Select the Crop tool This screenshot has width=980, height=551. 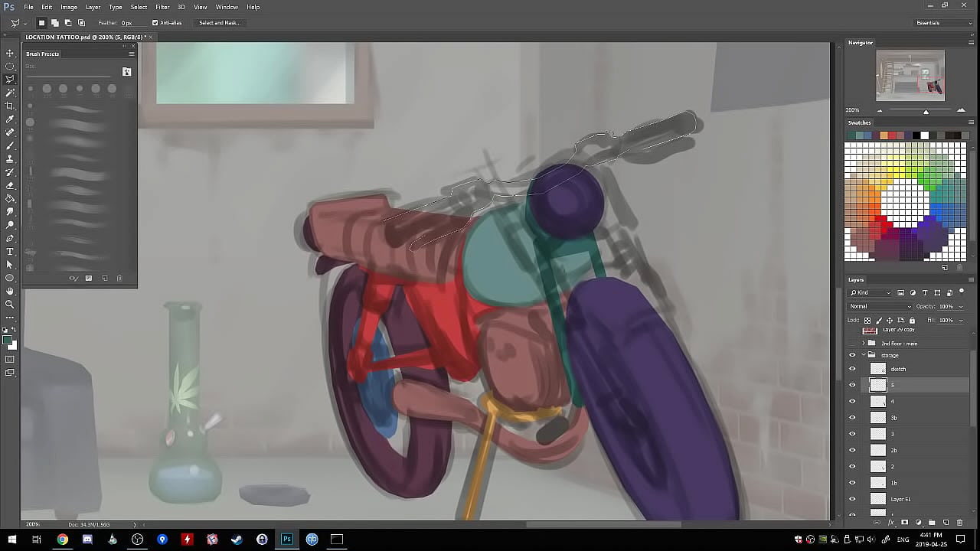pyautogui.click(x=10, y=106)
